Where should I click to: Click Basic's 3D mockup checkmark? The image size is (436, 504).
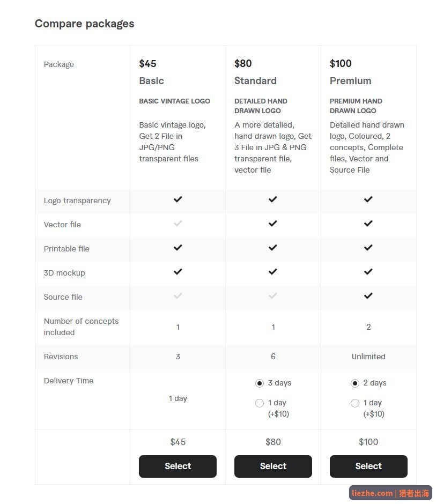tap(178, 272)
